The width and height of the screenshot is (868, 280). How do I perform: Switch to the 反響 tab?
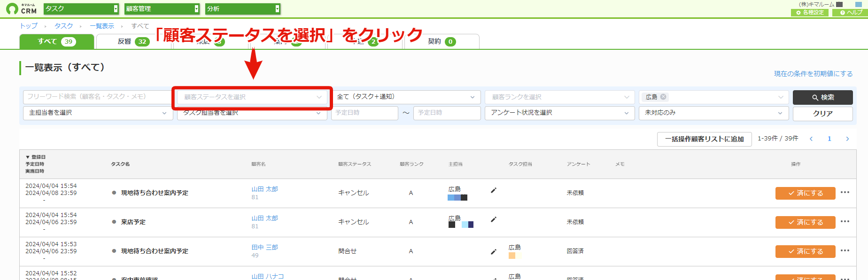[x=133, y=41]
